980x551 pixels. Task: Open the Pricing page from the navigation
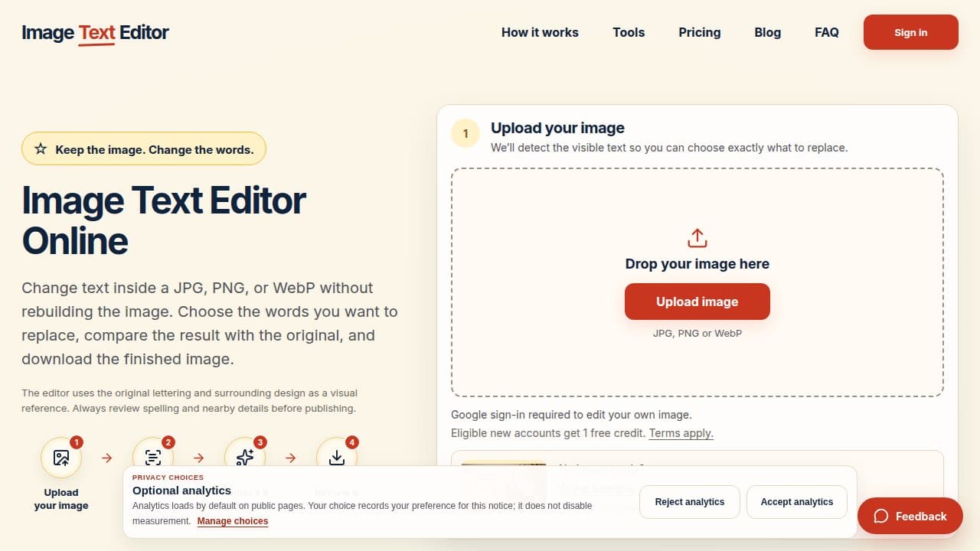(x=700, y=32)
